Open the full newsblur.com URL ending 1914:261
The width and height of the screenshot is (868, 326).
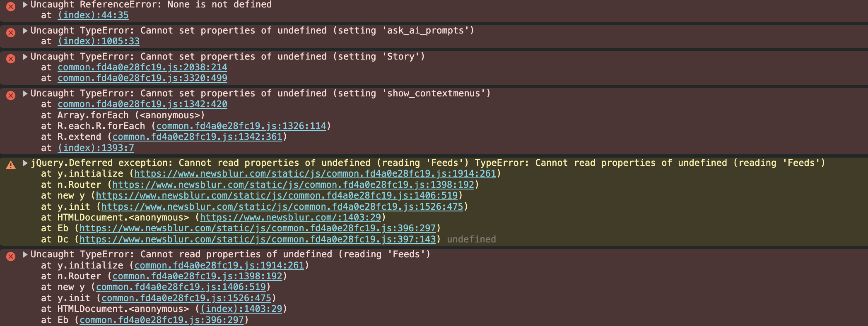point(315,174)
